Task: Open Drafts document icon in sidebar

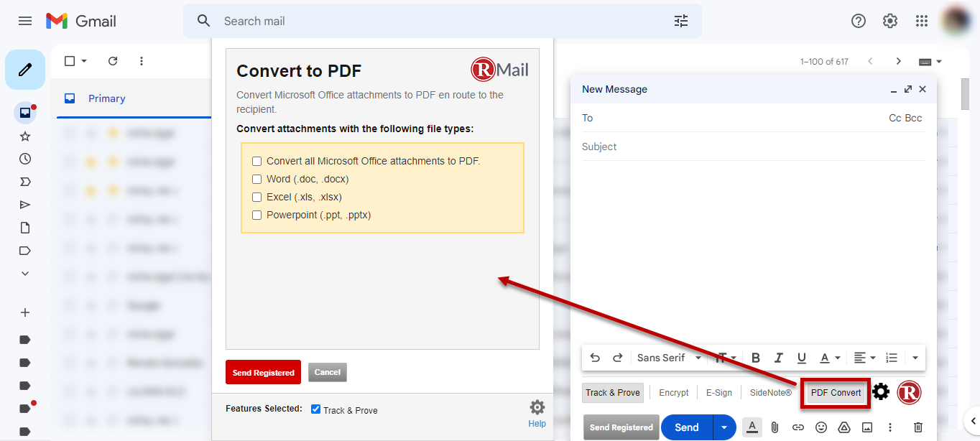Action: click(25, 228)
